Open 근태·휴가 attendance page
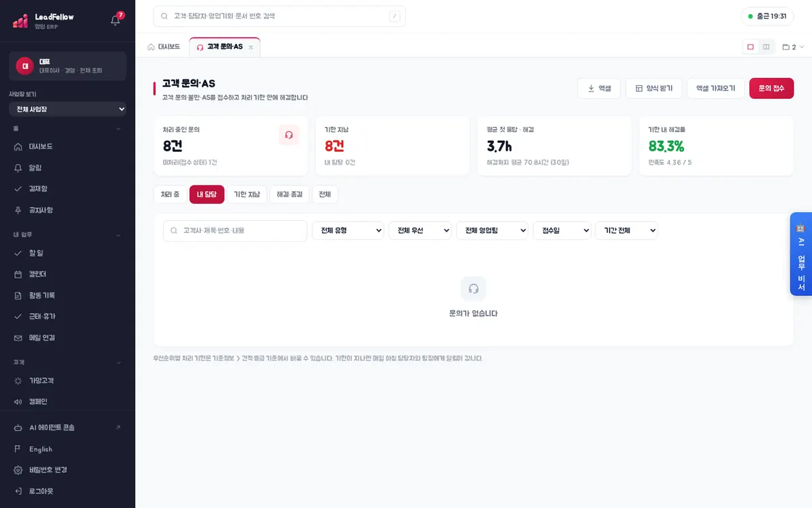 [68, 316]
